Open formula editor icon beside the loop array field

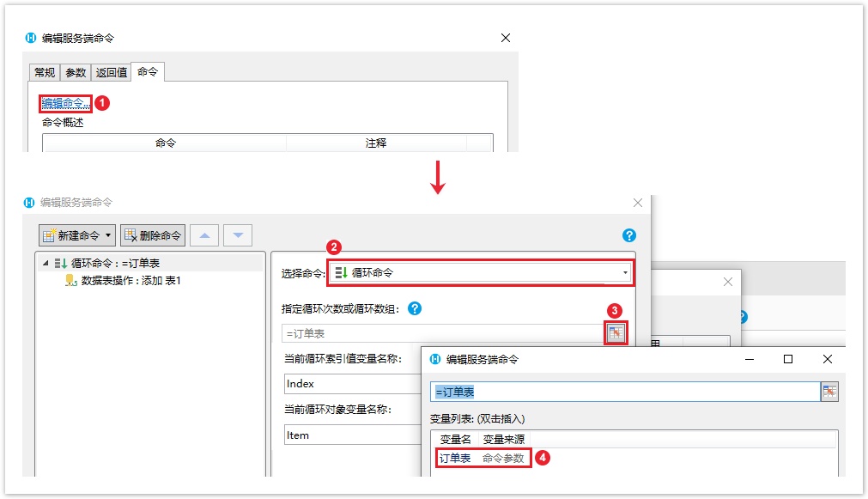(x=616, y=333)
